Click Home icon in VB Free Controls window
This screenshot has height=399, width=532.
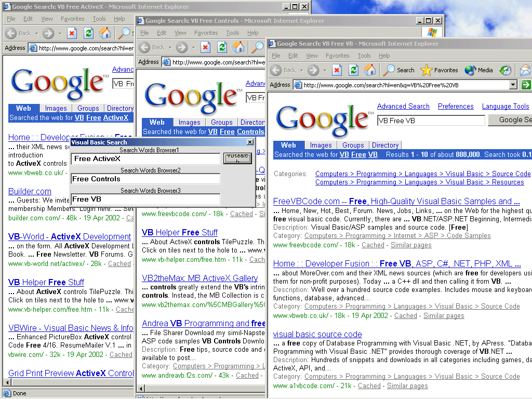238,47
